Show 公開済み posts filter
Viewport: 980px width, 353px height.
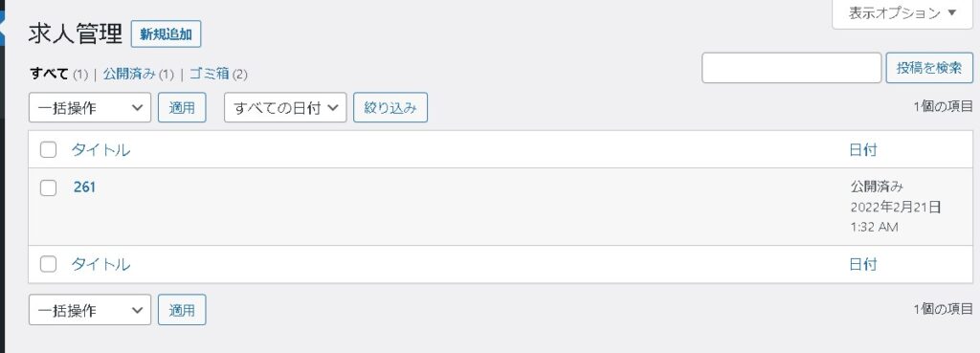pyautogui.click(x=129, y=74)
